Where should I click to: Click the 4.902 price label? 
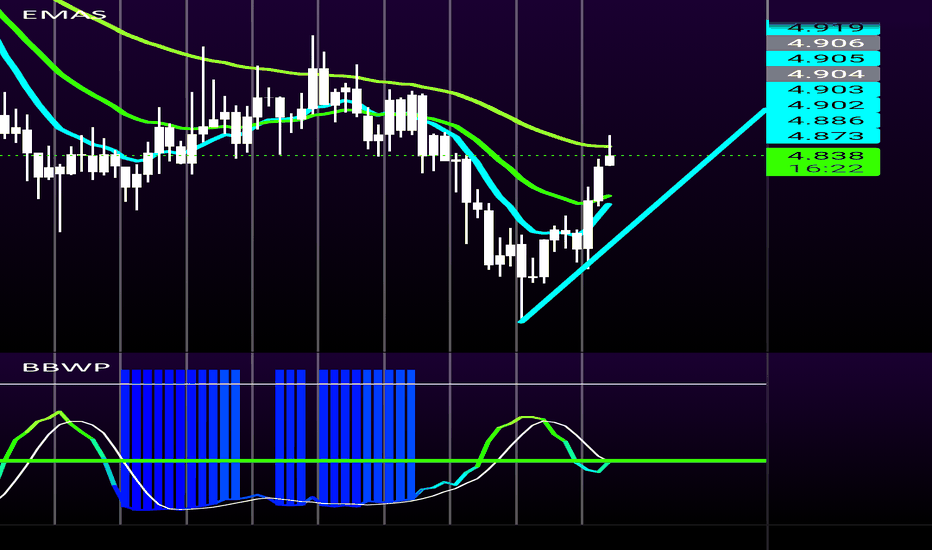click(823, 105)
